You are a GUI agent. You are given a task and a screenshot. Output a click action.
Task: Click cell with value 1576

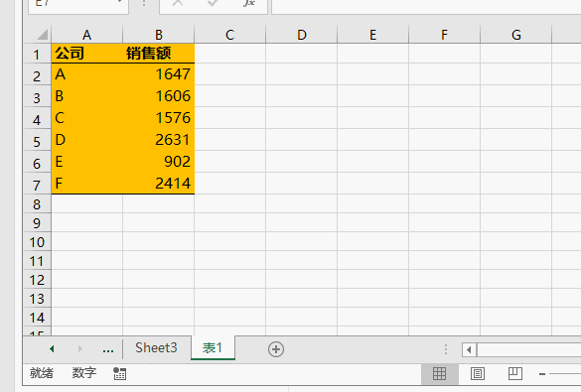click(159, 118)
